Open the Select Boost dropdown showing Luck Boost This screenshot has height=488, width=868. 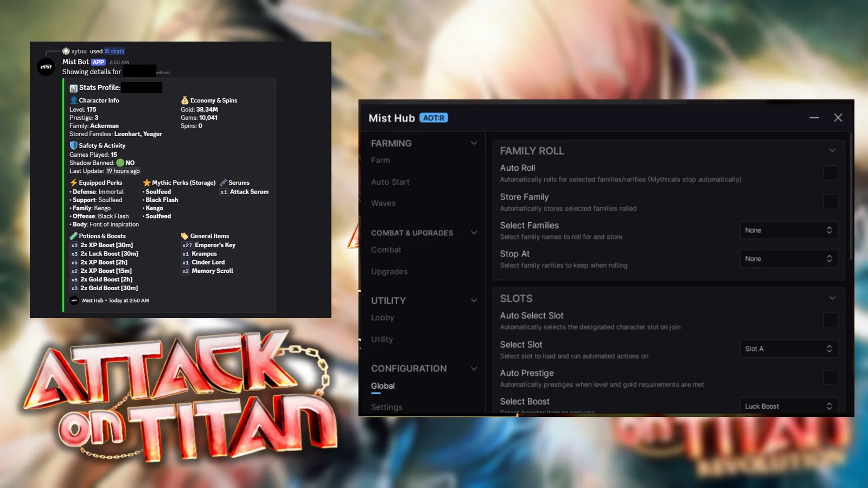coord(789,406)
